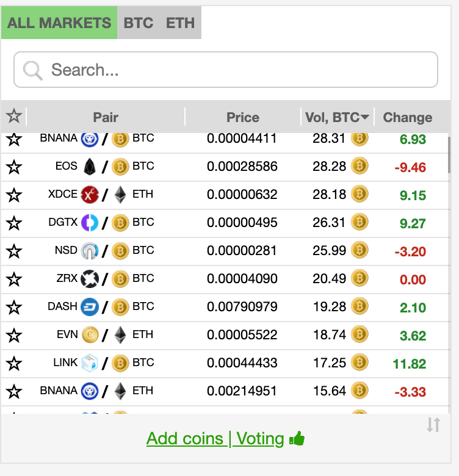Open the ETH markets tab

(180, 23)
